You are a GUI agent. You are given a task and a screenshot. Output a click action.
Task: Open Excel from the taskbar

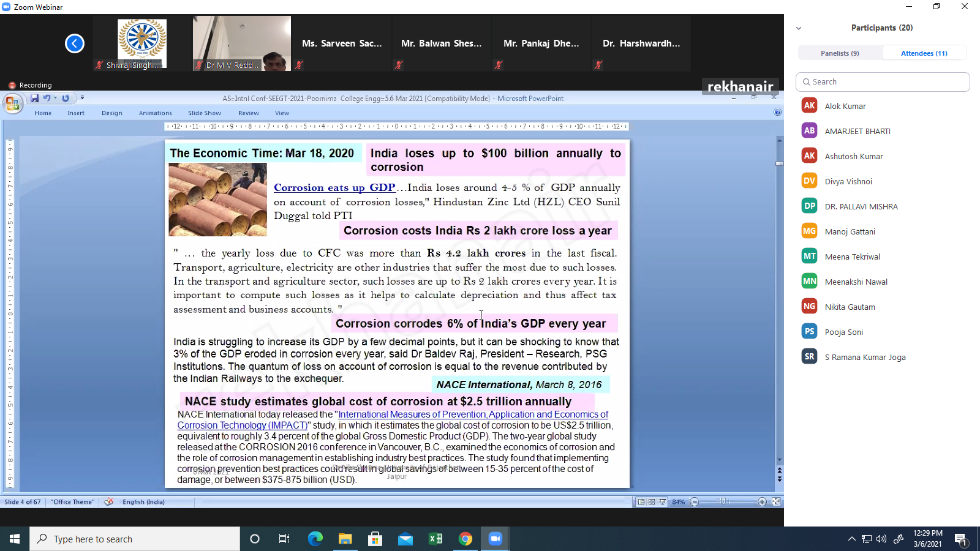click(x=435, y=539)
